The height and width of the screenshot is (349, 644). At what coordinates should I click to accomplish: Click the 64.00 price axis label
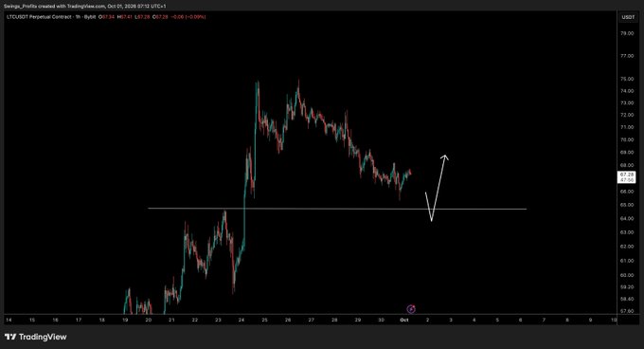coord(627,219)
